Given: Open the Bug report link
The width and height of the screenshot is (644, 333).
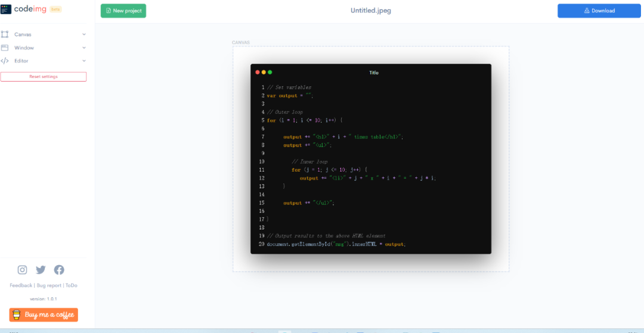Looking at the screenshot, I should pos(49,285).
